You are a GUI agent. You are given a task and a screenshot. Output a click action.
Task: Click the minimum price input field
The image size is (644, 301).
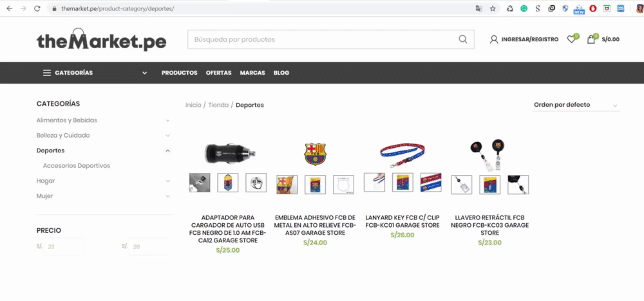[x=64, y=247]
